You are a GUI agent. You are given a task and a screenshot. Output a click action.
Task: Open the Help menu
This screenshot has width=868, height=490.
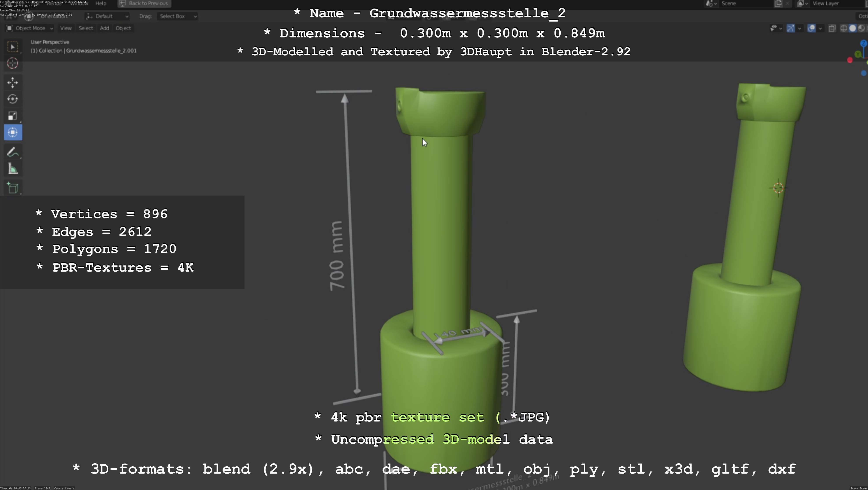(x=101, y=3)
